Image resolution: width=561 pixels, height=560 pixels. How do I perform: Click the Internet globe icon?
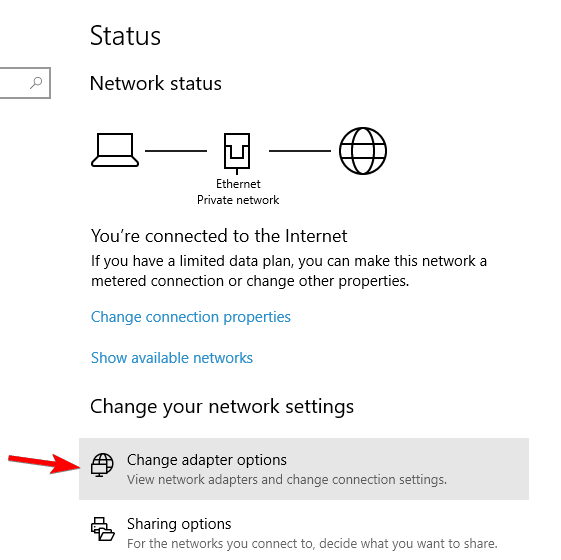pyautogui.click(x=363, y=151)
